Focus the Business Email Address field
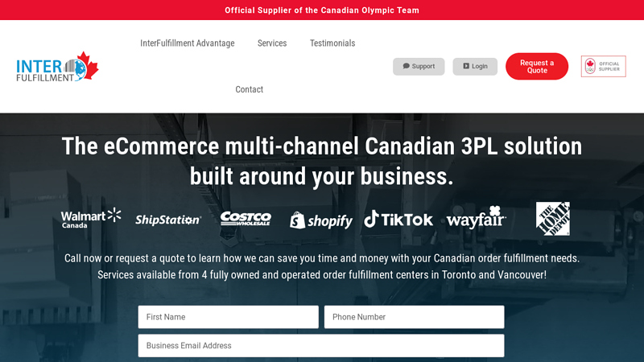This screenshot has height=362, width=644. 321,346
